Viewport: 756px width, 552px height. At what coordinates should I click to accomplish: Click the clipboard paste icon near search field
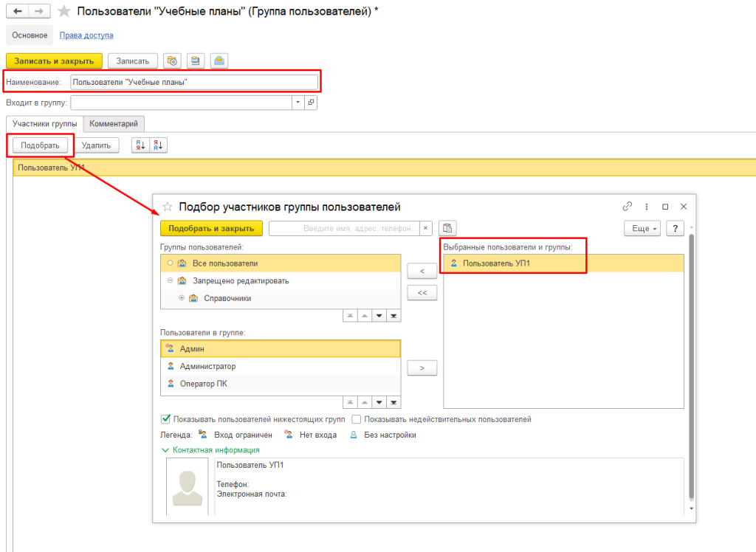point(447,228)
